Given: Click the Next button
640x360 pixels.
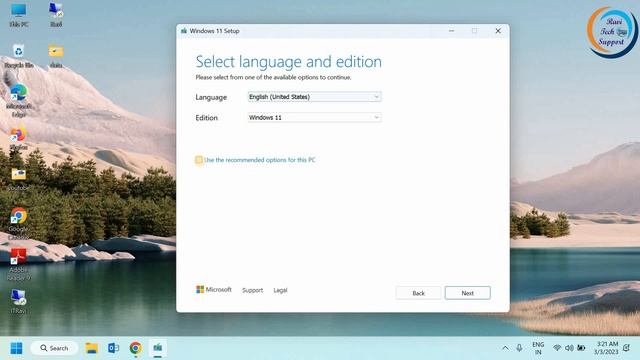Looking at the screenshot, I should click(x=467, y=293).
